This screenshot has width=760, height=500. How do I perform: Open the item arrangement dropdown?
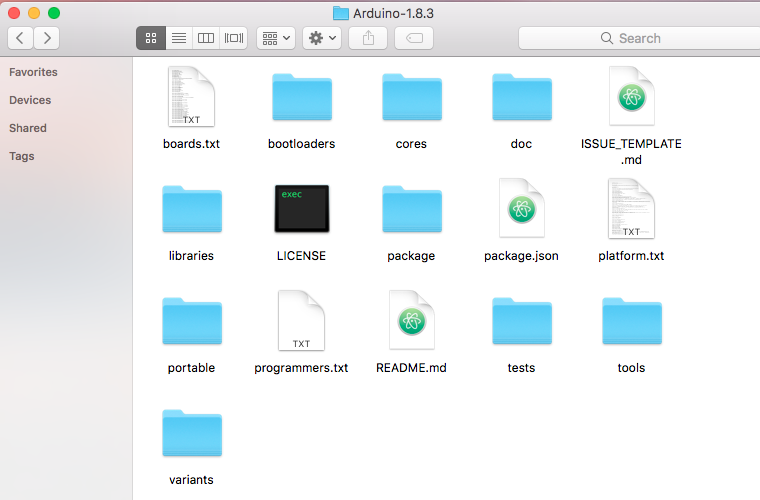276,38
